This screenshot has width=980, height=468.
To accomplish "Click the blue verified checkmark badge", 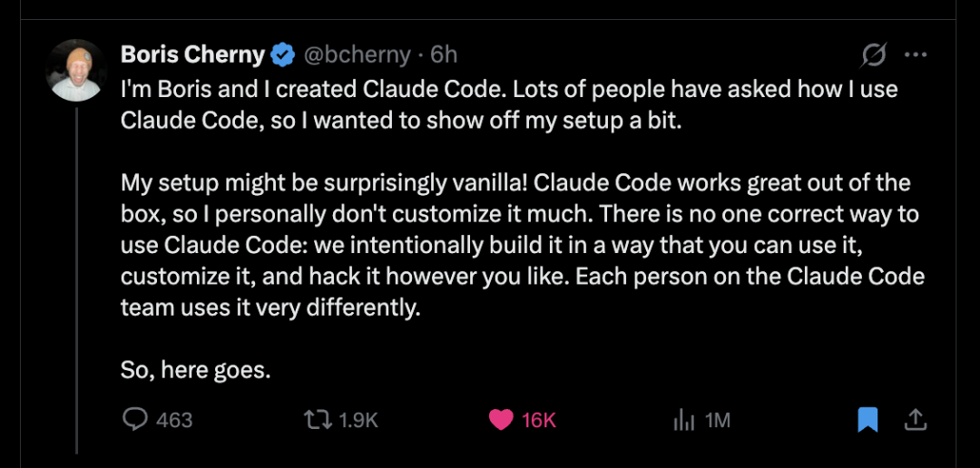I will coord(282,55).
